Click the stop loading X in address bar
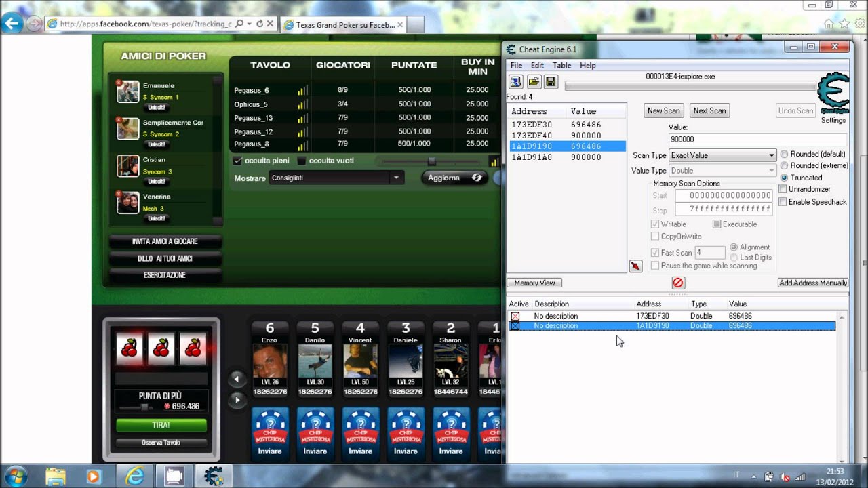868x488 pixels. [x=270, y=24]
